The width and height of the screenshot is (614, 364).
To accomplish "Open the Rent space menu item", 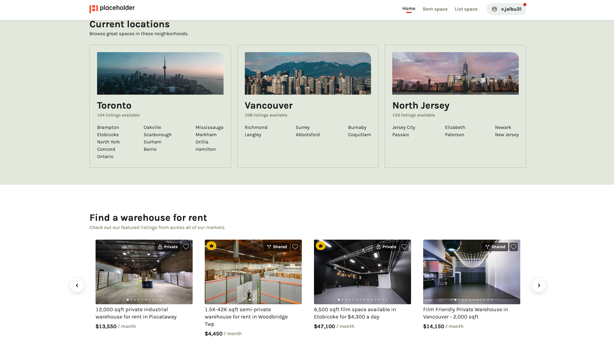I will (435, 9).
